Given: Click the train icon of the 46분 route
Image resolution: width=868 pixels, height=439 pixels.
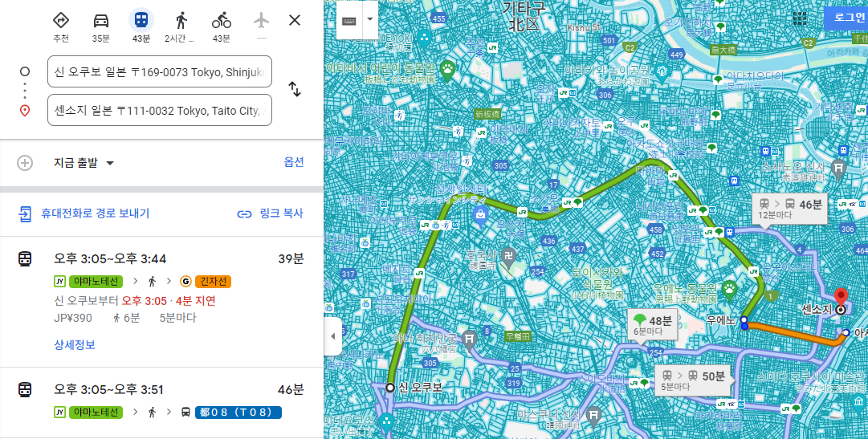Looking at the screenshot, I should click(25, 389).
